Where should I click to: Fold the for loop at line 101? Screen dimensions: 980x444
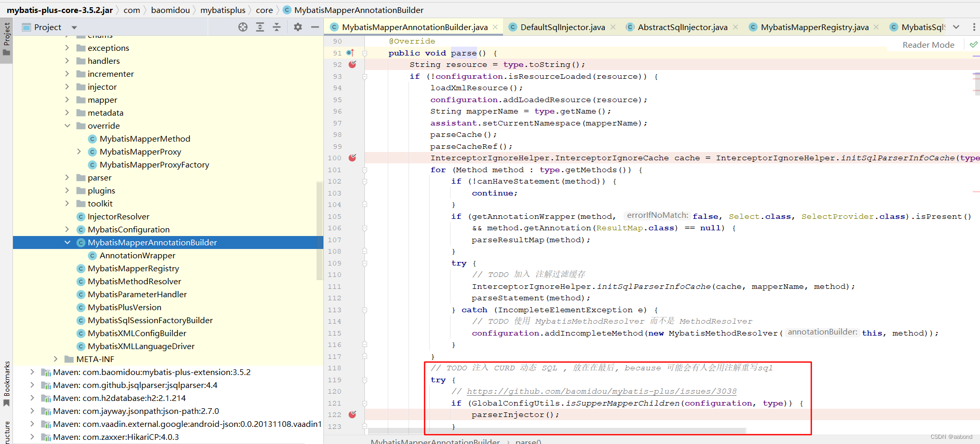pos(365,170)
